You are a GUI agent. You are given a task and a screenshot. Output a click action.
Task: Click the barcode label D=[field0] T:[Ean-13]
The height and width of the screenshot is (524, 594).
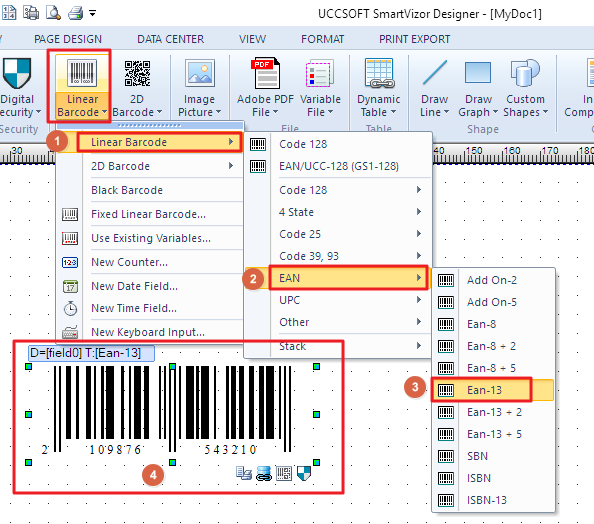coord(91,353)
